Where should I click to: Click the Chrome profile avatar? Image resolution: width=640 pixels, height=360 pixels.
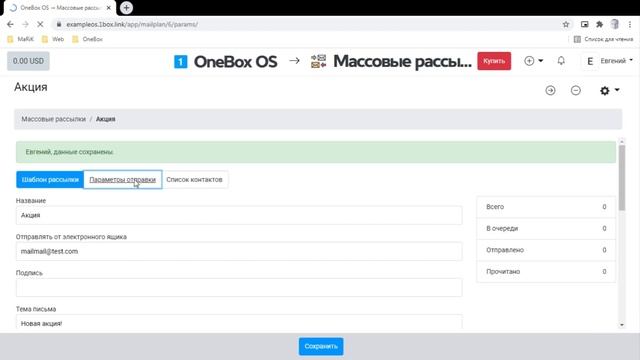click(615, 24)
